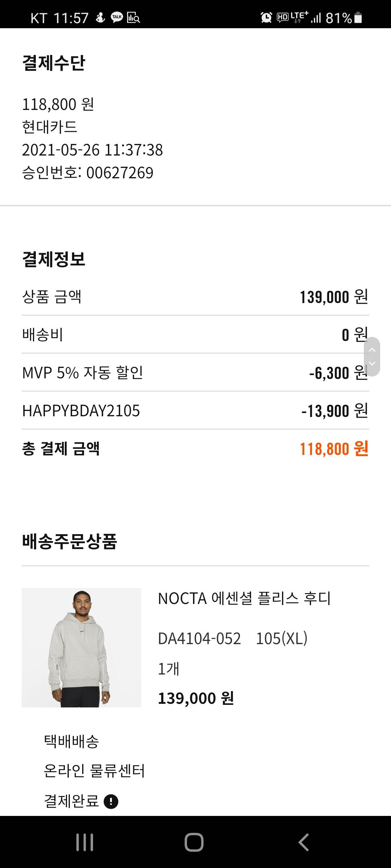Tap the signal strength bars icon
Screen dimensions: 391x868
pos(316,18)
